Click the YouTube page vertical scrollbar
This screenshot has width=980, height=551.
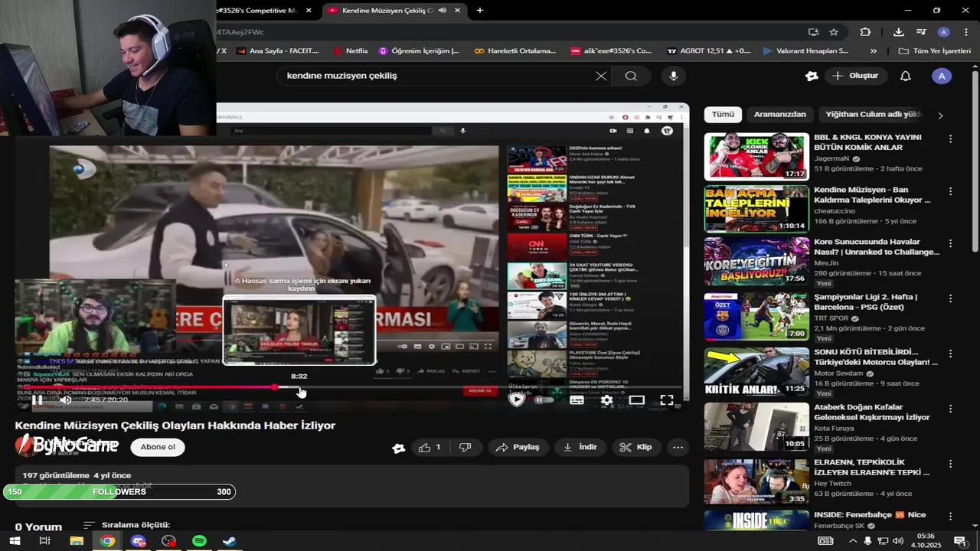click(x=975, y=161)
